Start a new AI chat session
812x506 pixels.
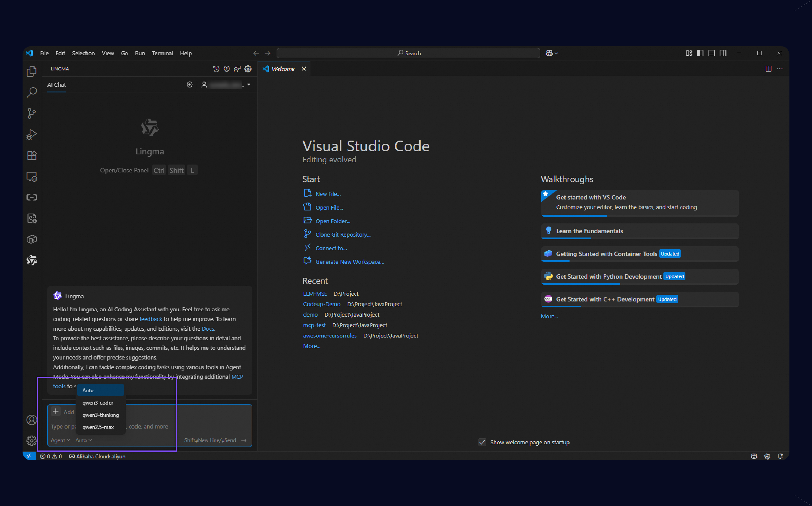pyautogui.click(x=189, y=85)
